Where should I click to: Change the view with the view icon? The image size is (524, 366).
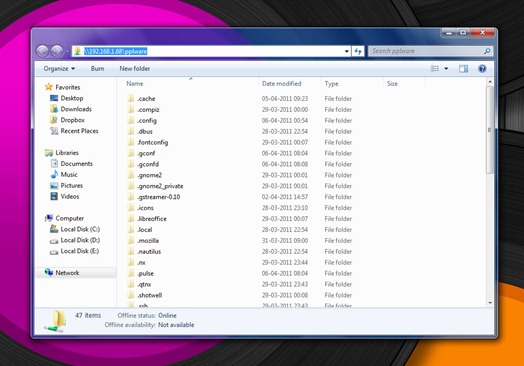click(x=435, y=69)
